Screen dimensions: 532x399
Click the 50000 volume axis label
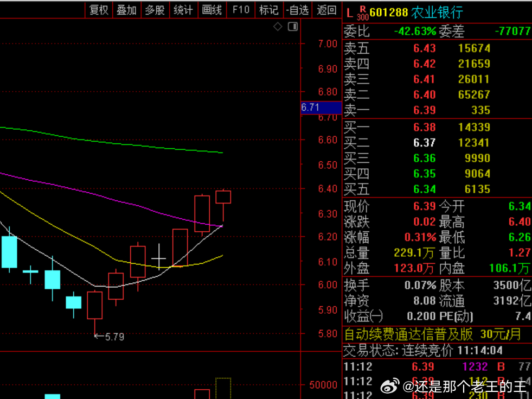click(x=323, y=385)
